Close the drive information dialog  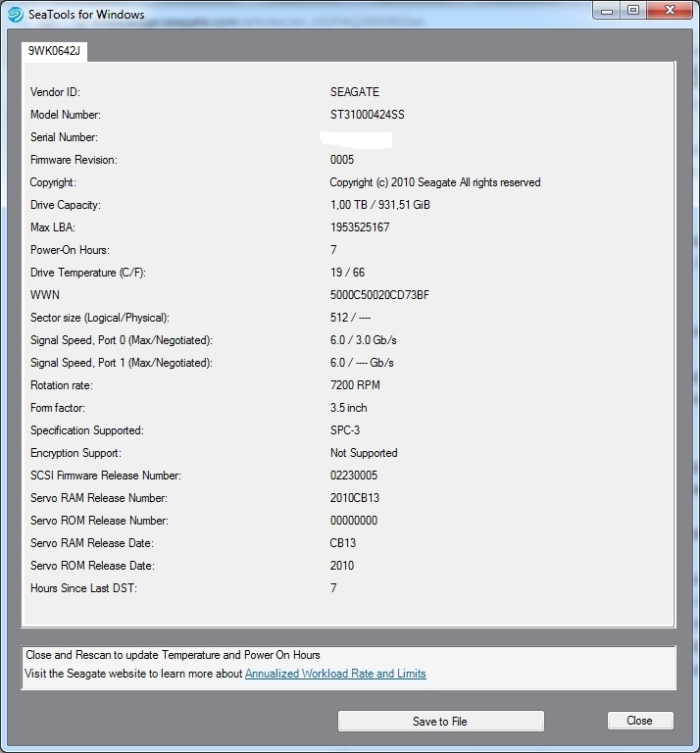(640, 721)
